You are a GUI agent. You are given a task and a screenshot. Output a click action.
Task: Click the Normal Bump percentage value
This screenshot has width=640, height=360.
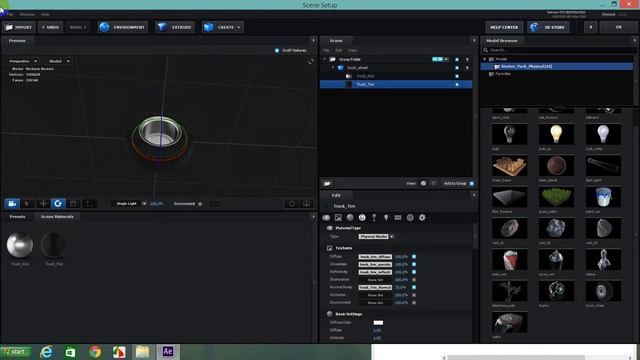(x=400, y=287)
